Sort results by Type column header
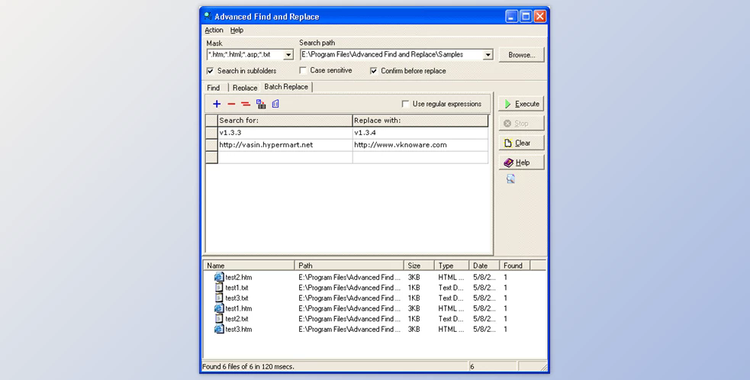Screen dimensions: 750x380 click(452, 265)
